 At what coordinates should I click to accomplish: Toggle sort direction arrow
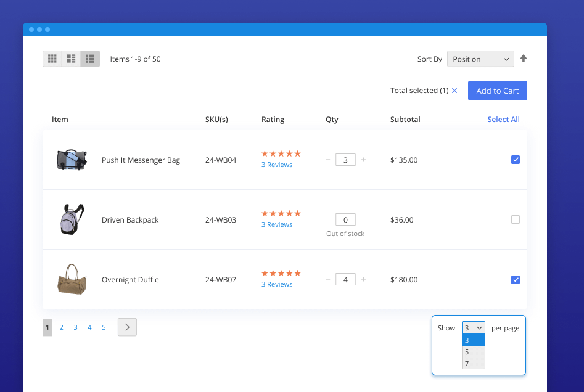(x=524, y=59)
